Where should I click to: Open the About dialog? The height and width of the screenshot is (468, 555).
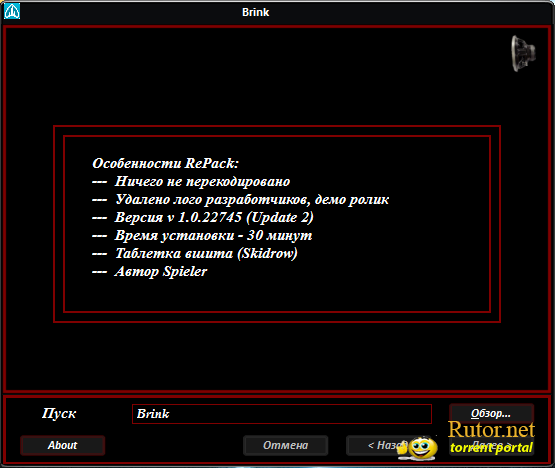(x=62, y=445)
